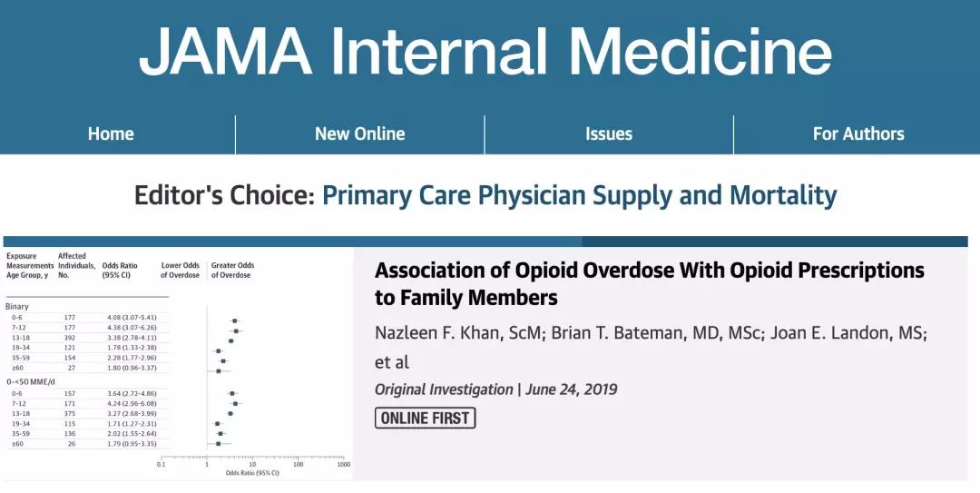Go to the New Online section

pos(359,134)
